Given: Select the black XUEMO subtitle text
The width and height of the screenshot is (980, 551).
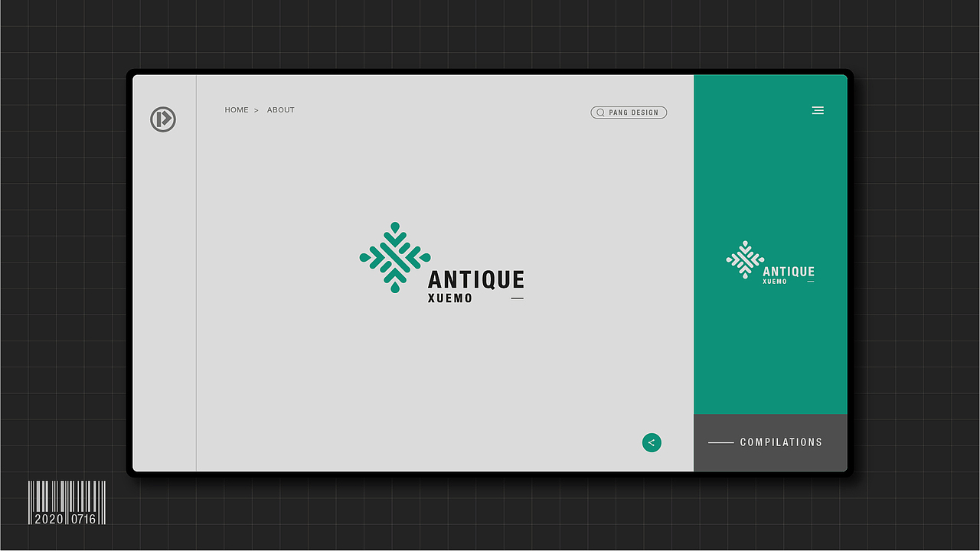Looking at the screenshot, I should pyautogui.click(x=450, y=298).
